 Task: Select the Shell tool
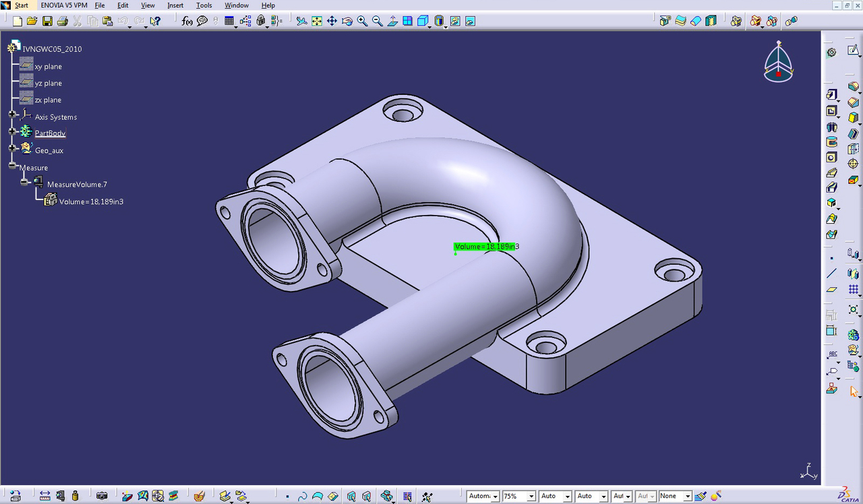852,134
